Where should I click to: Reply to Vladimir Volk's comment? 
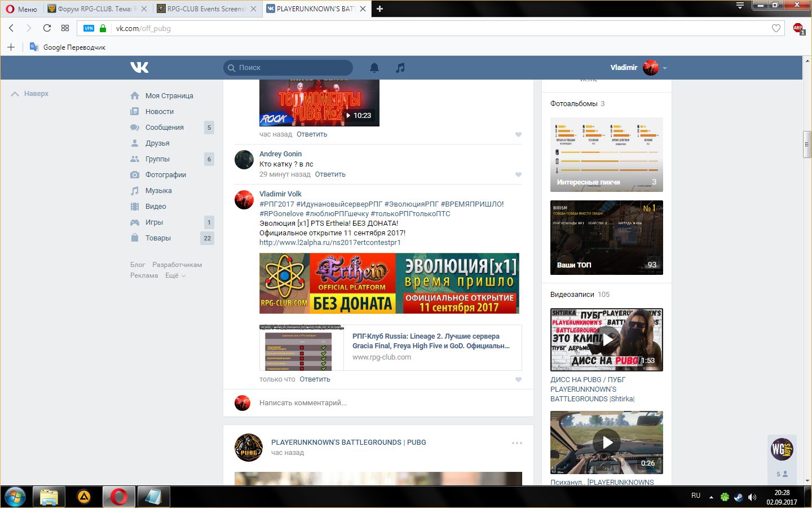315,379
